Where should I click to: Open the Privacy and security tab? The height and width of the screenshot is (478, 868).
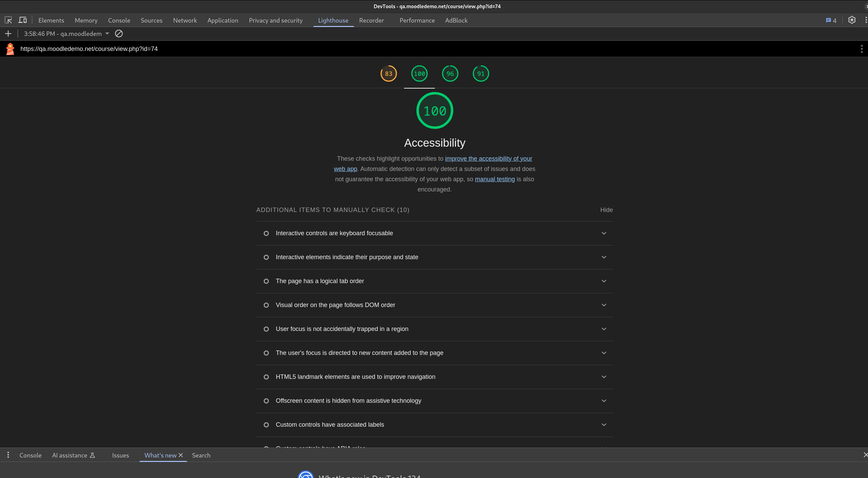tap(276, 20)
